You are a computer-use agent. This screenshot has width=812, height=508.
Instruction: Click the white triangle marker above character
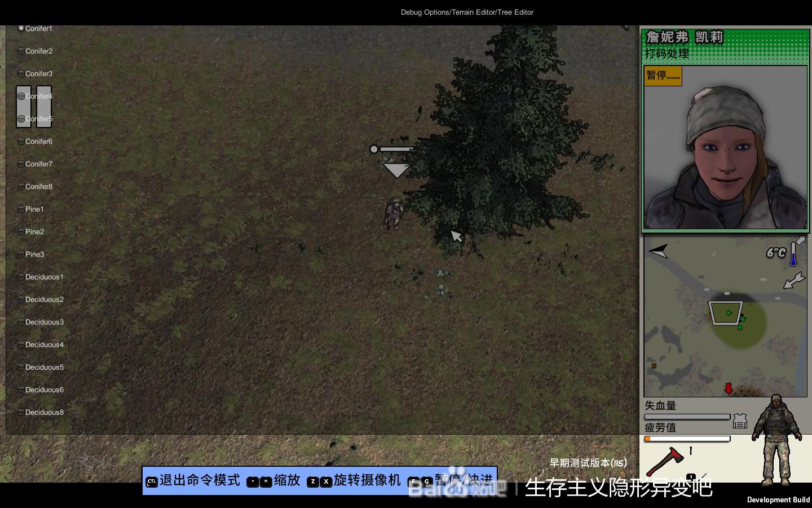coord(396,170)
